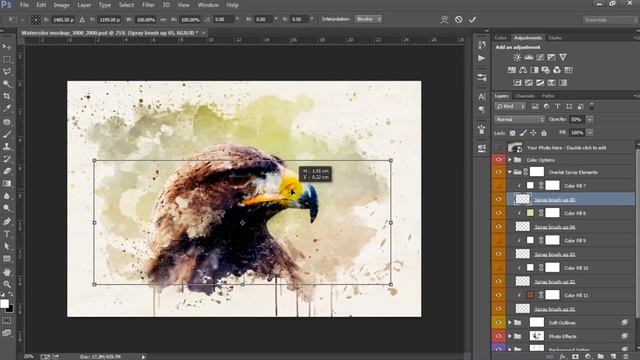This screenshot has height=360, width=640.
Task: Toggle lock transparent pixels
Action: coord(513,133)
